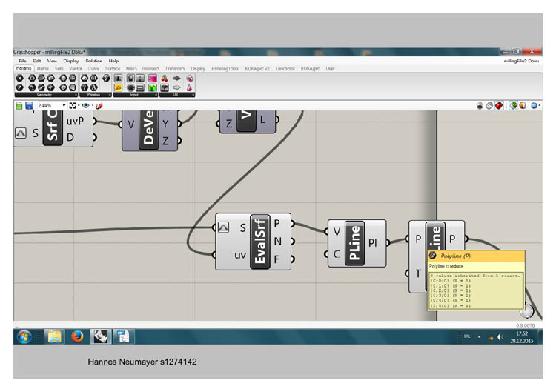The width and height of the screenshot is (556, 392).
Task: Open the 244% zoom level dropdown
Action: click(52, 105)
